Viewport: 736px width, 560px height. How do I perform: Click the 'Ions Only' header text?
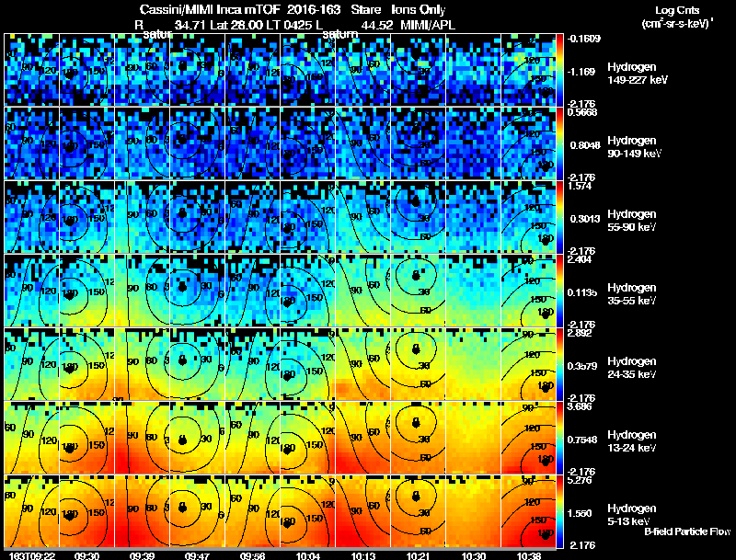[x=419, y=9]
